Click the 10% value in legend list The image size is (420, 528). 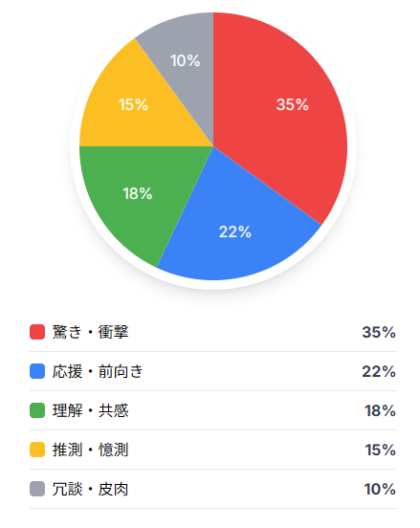pyautogui.click(x=380, y=489)
